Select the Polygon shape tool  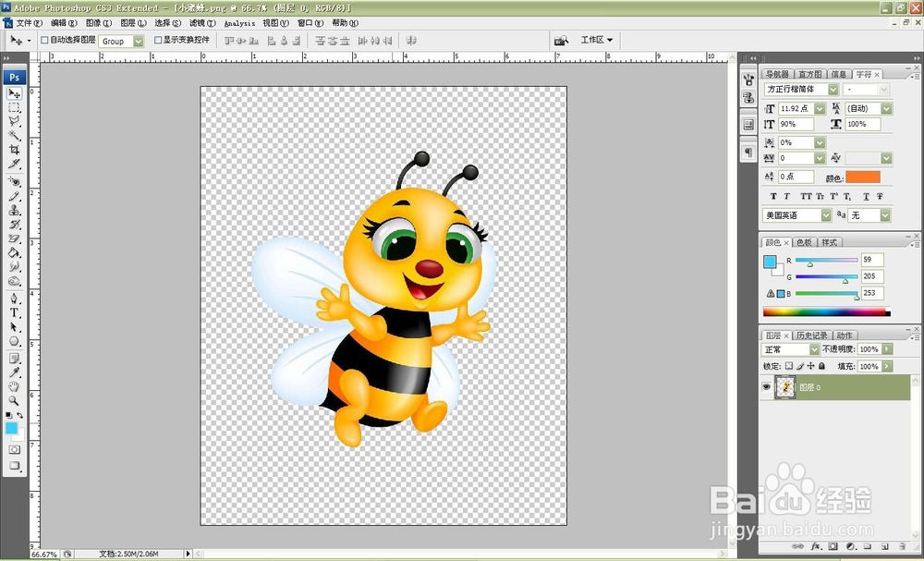(x=14, y=341)
